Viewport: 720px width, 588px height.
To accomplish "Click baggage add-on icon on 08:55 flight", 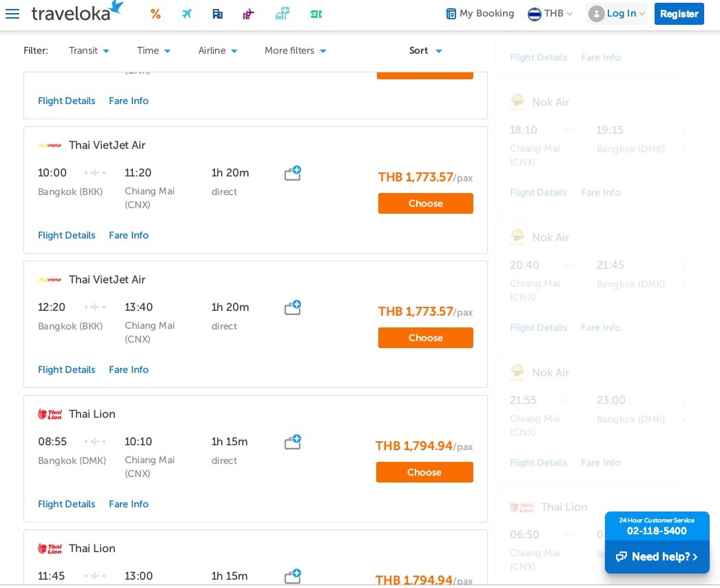I will [x=293, y=442].
